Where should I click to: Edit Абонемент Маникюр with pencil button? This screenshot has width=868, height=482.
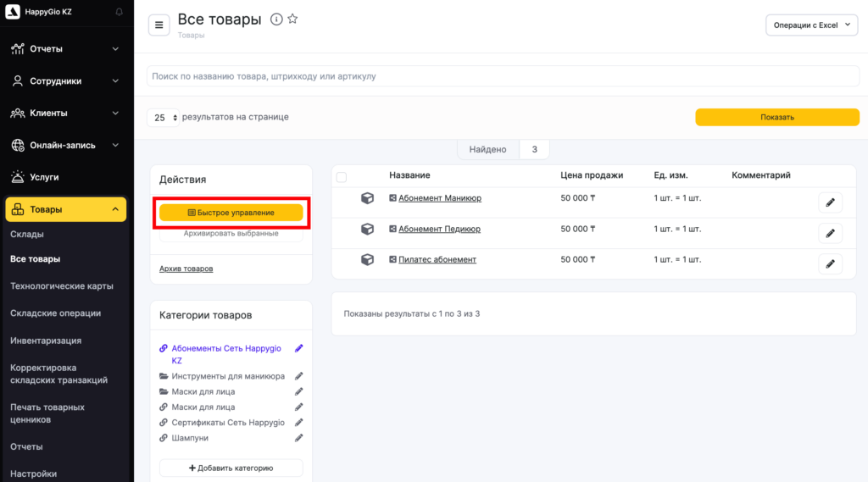coord(830,202)
